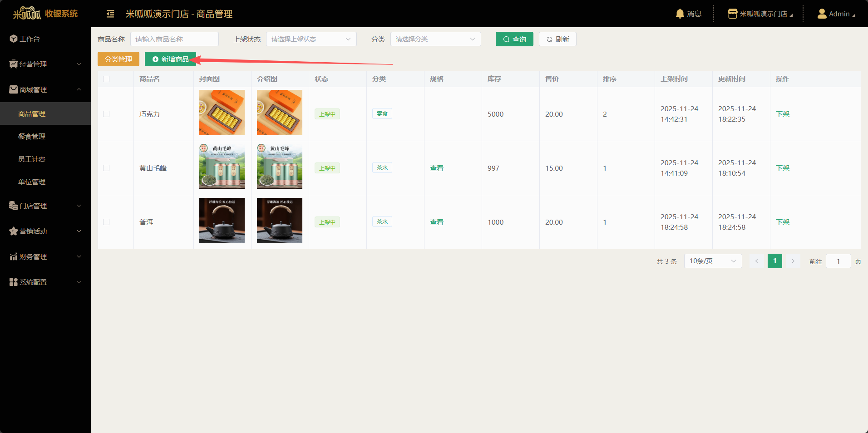Focus the 商品名称 search input

(174, 39)
